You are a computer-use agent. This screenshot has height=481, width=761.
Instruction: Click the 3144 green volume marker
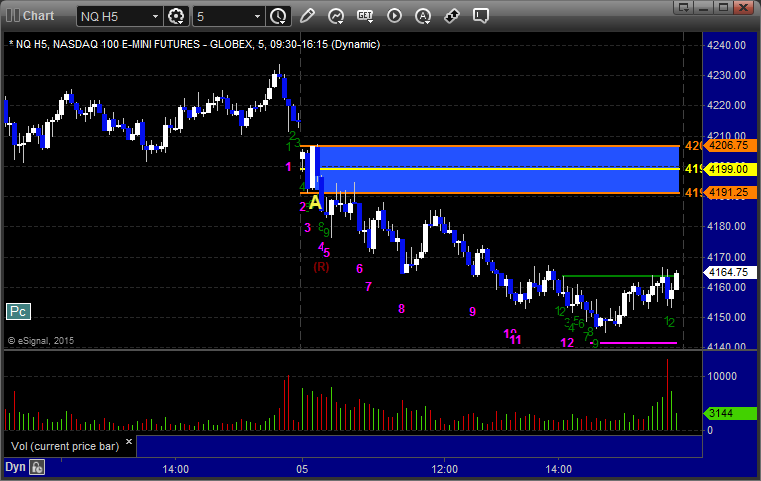click(x=730, y=414)
